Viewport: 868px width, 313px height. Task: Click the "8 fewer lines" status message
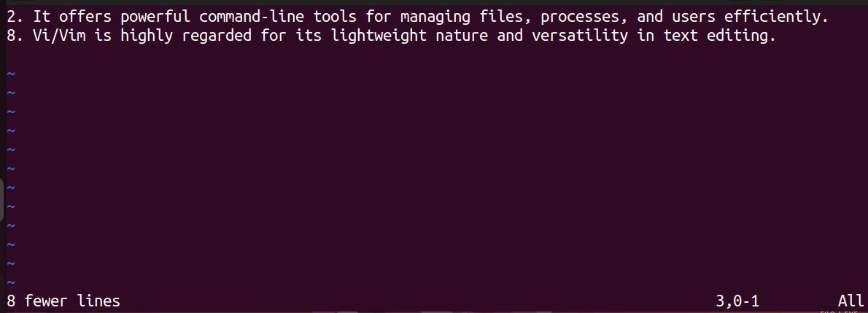click(x=63, y=301)
